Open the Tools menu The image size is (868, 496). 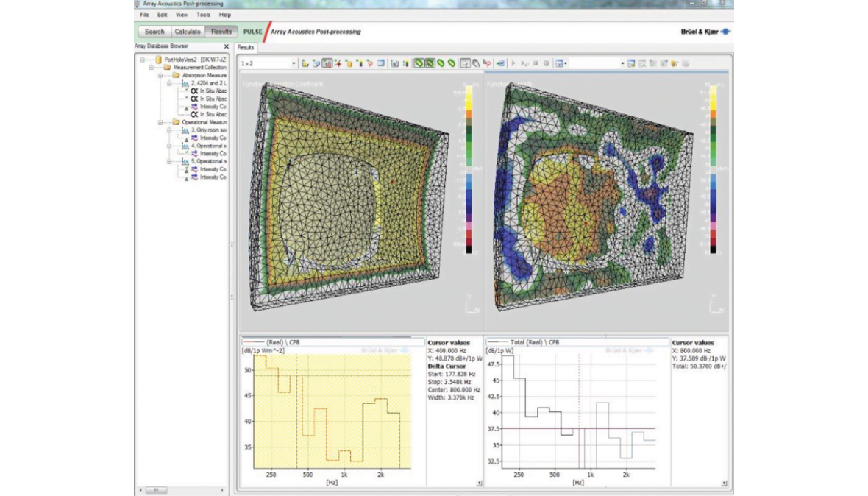[203, 15]
